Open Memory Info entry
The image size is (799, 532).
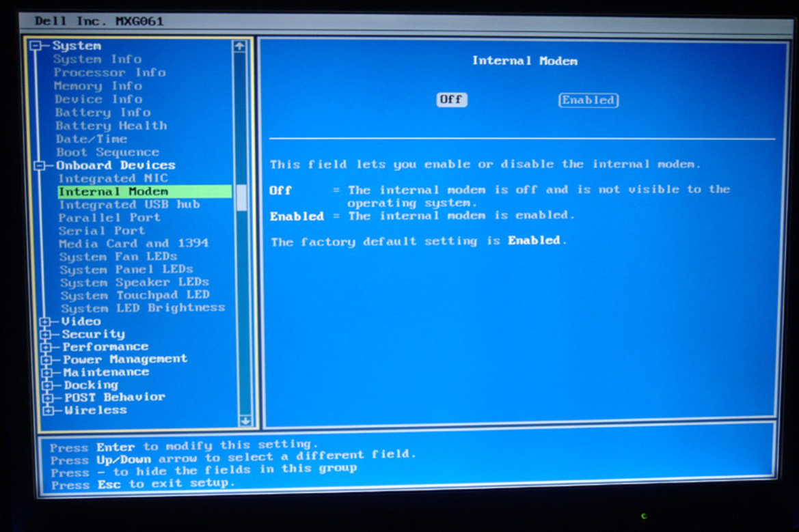(98, 85)
